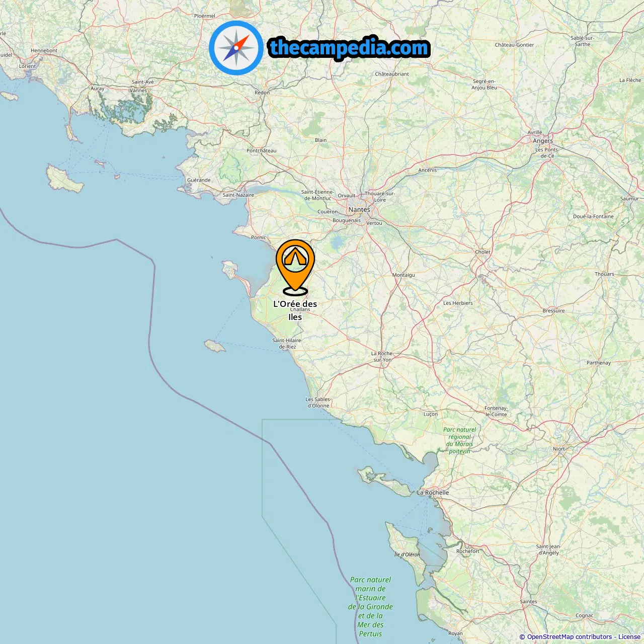This screenshot has height=644, width=644.
Task: Select the L'Orée des Iles label
Action: point(295,310)
